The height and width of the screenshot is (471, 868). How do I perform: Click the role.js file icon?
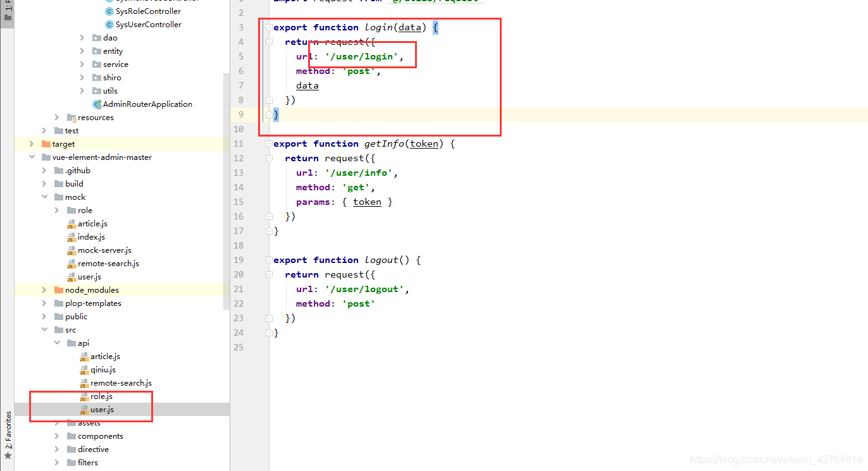point(84,396)
